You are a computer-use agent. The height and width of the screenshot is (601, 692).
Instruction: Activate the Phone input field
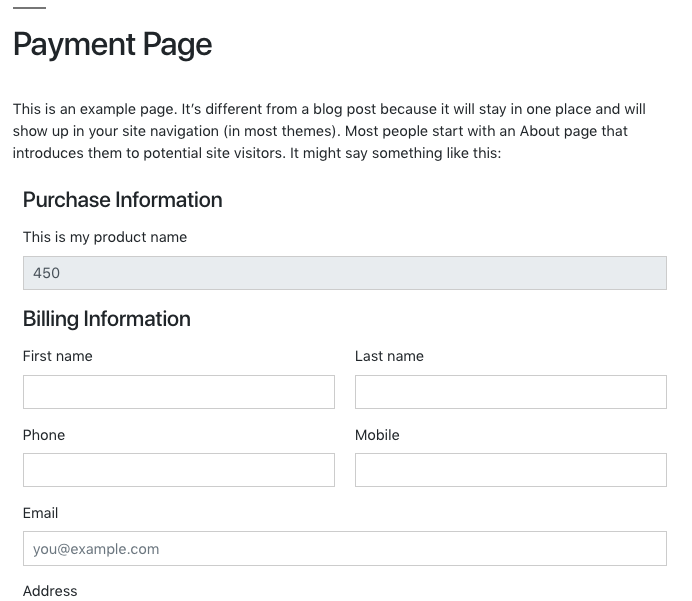coord(179,470)
